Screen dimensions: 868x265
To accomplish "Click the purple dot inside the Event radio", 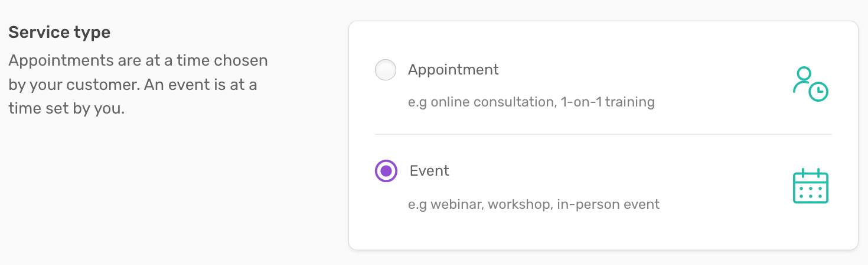I will [386, 171].
